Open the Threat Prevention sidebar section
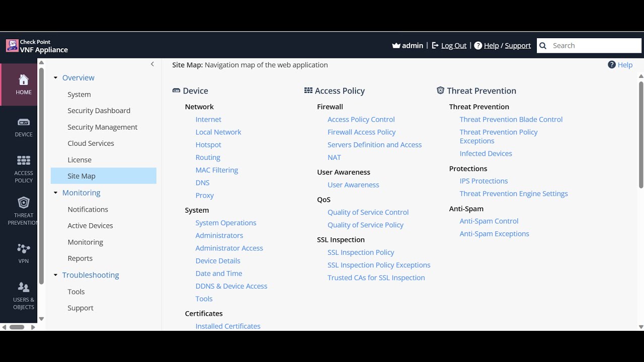The height and width of the screenshot is (362, 644). (x=24, y=211)
